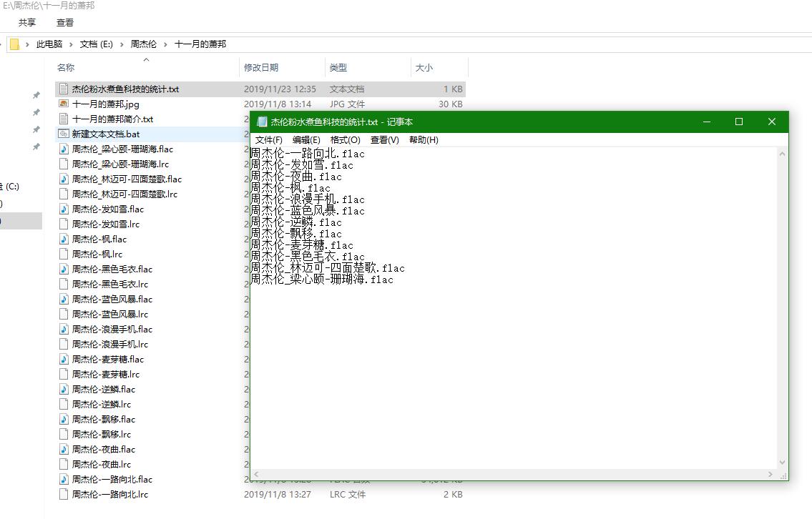
Task: Open the 十一月的萧邦.jpg image file icon
Action: click(64, 104)
